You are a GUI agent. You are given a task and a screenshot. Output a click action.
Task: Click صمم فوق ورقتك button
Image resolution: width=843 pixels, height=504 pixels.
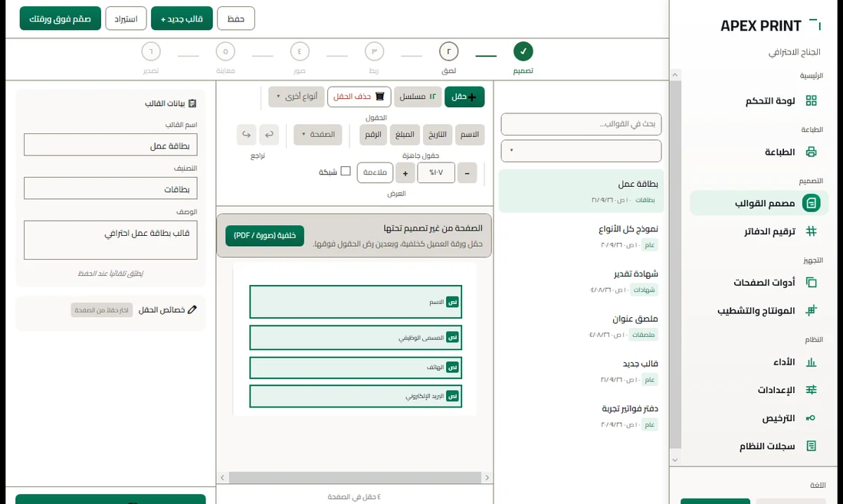coord(61,19)
